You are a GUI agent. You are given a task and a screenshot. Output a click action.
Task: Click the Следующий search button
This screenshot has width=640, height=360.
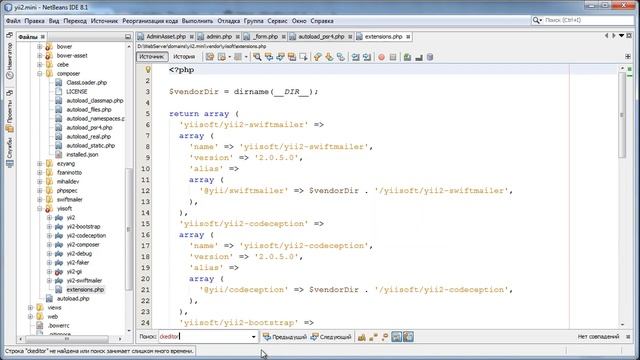331,337
